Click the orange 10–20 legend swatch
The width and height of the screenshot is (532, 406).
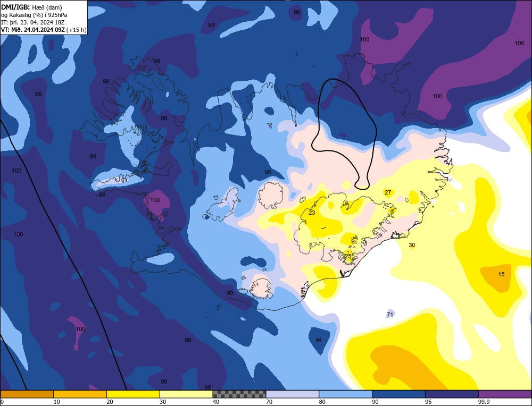(80, 394)
